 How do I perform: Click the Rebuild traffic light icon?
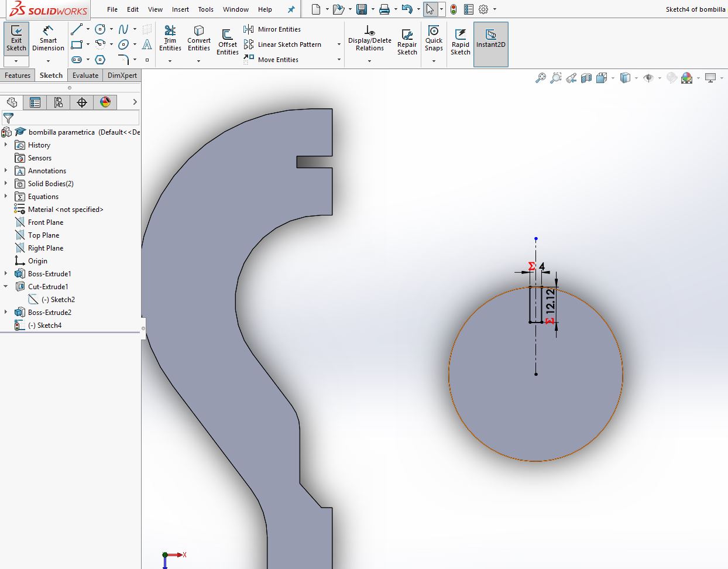(x=454, y=9)
